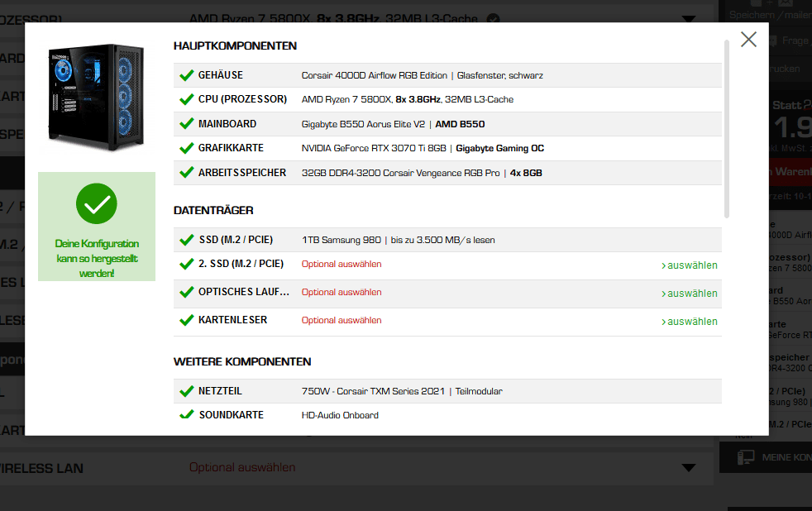Click the 'HD-Audio Onboard' text
Viewport: 812px width, 511px height.
click(x=340, y=415)
